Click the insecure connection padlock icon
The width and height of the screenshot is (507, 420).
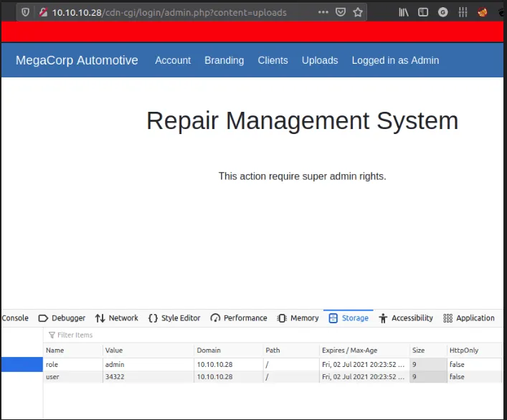click(x=42, y=12)
